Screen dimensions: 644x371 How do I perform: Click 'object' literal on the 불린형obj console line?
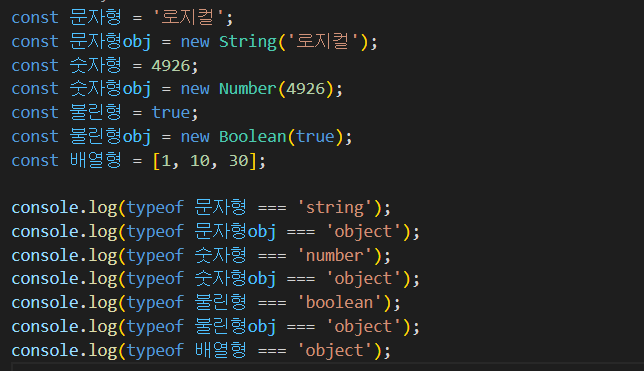363,327
